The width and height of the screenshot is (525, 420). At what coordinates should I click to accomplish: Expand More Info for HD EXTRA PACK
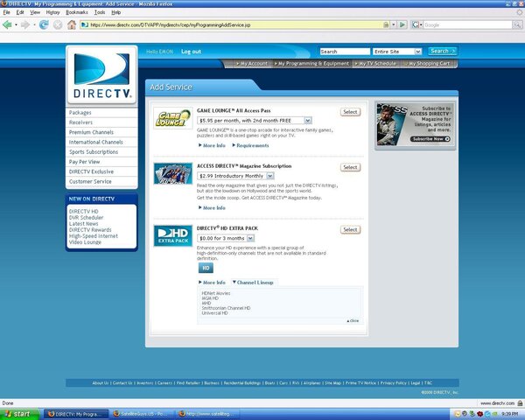pyautogui.click(x=212, y=283)
